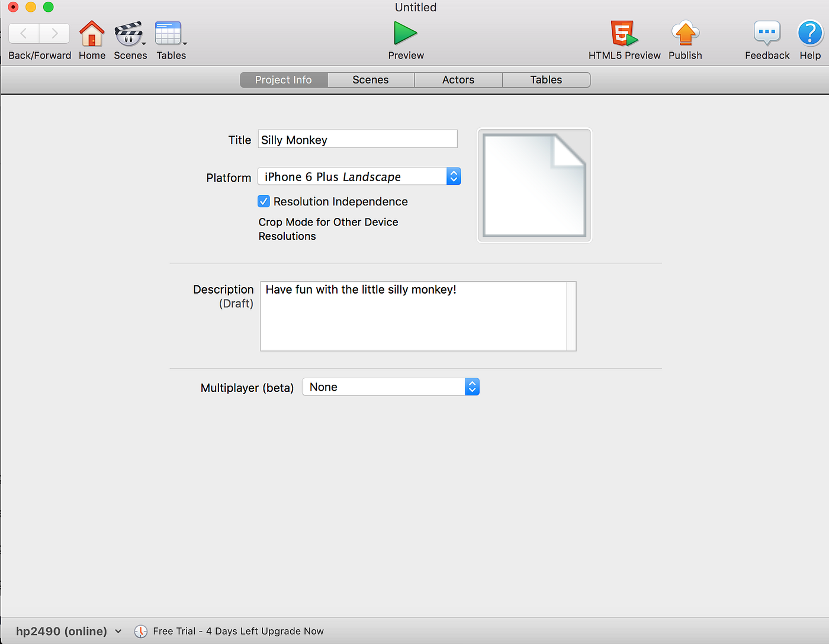Screen dimensions: 829x644
Task: Click the green zoom window button
Action: click(49, 7)
